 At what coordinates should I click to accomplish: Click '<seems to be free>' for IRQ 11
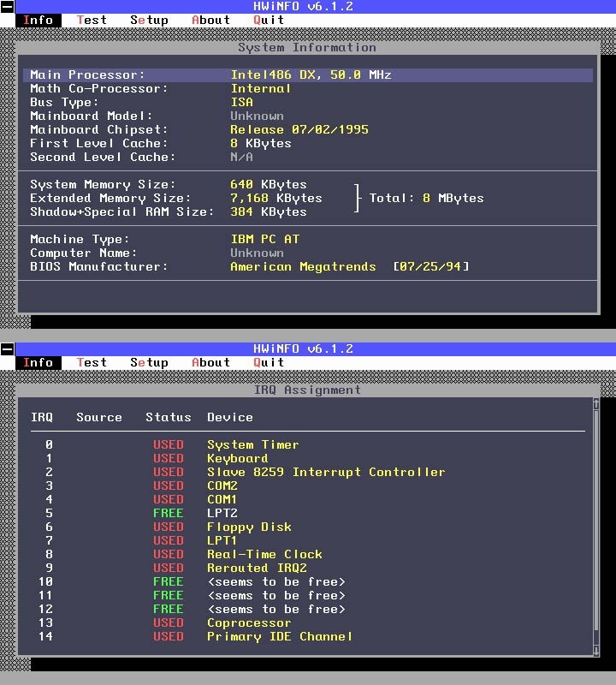click(x=276, y=595)
